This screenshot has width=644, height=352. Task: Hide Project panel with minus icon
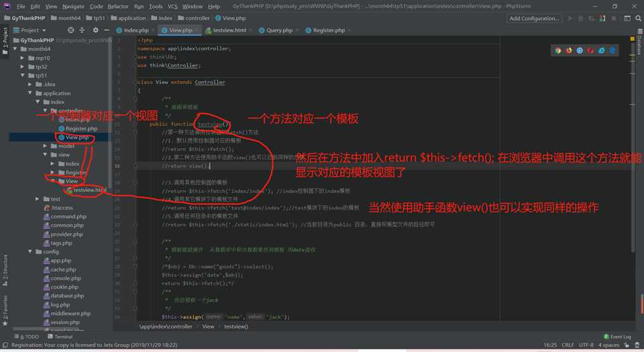[107, 30]
